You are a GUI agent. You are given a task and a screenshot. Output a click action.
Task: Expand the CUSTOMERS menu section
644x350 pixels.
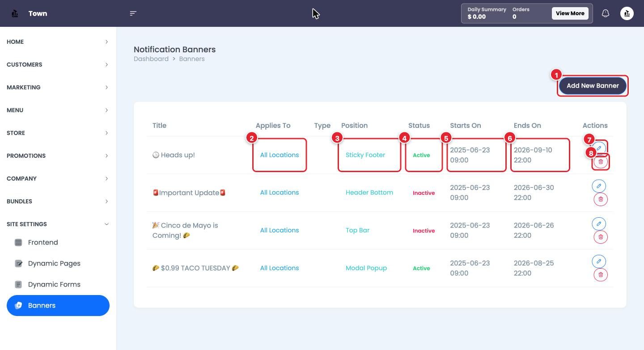[58, 64]
